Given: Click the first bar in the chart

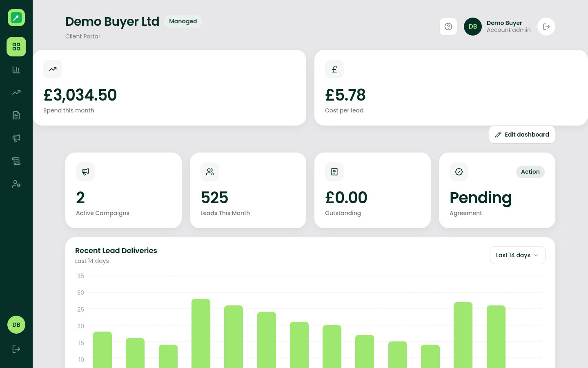Looking at the screenshot, I should click(x=102, y=350).
